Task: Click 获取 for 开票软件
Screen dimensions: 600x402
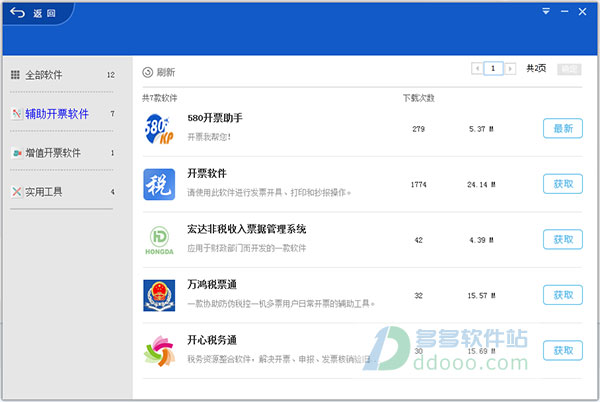Action: (x=562, y=184)
